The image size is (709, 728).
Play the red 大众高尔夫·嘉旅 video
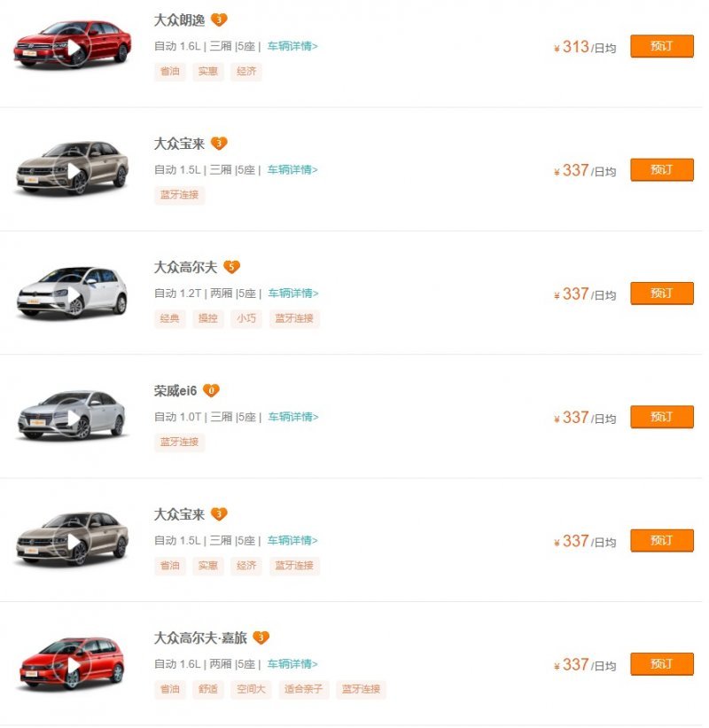(73, 665)
